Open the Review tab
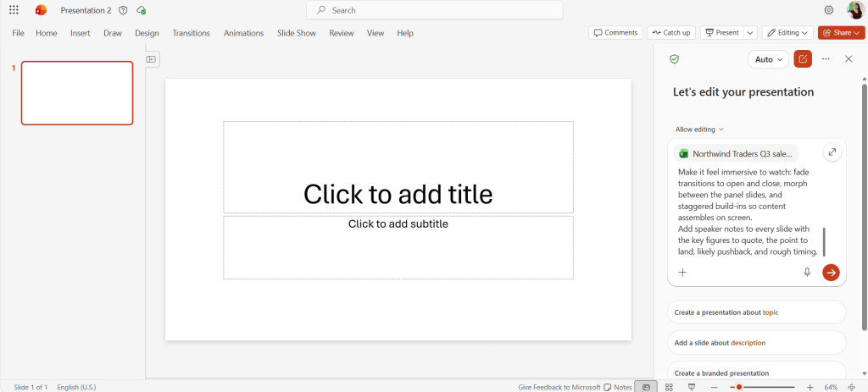This screenshot has width=868, height=392. (342, 33)
